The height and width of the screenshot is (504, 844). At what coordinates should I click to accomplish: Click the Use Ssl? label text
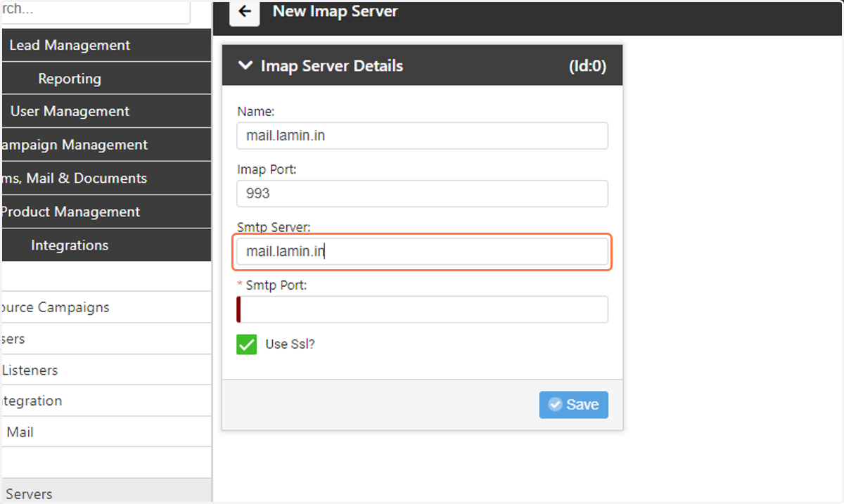290,344
